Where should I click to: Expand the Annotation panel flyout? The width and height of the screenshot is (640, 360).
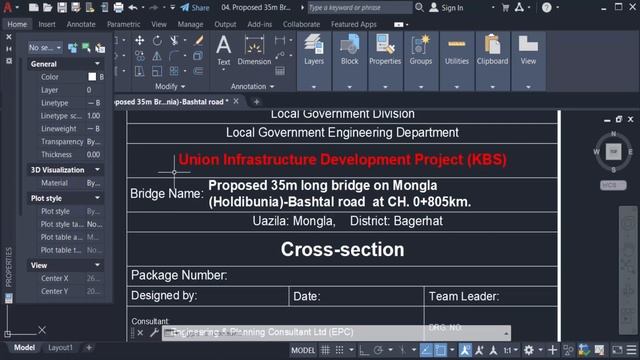(x=252, y=86)
